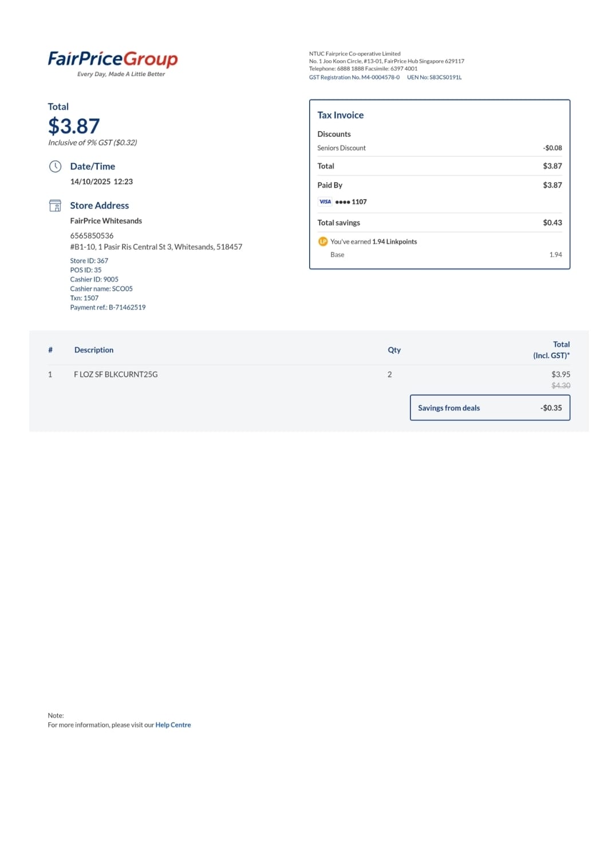Click the FairPrice Group logo
Image resolution: width=604 pixels, height=868 pixels.
click(113, 64)
